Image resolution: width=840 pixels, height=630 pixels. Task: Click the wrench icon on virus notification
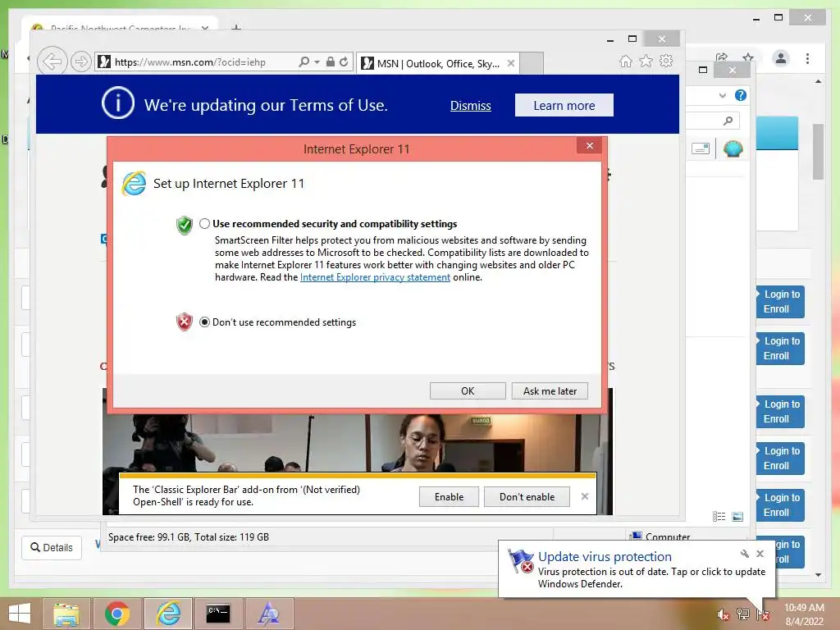(x=744, y=554)
